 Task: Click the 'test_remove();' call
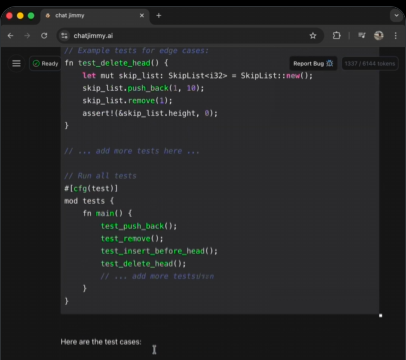[x=132, y=239]
